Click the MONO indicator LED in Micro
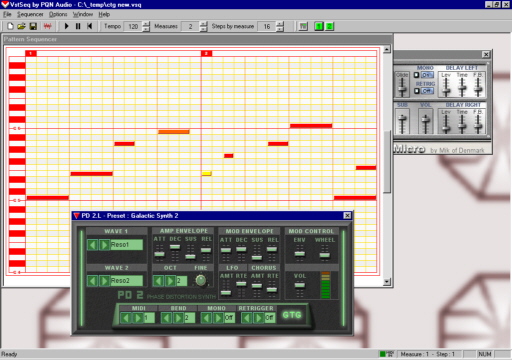512x360 pixels. (417, 75)
